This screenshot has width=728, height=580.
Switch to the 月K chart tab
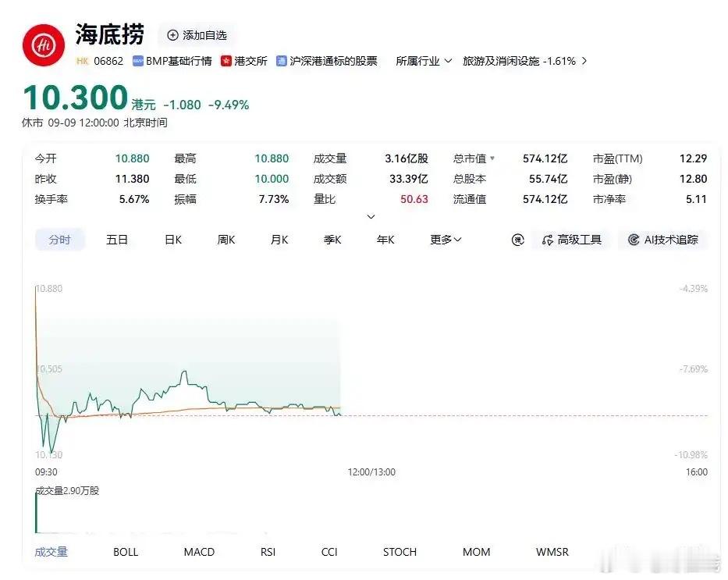(279, 240)
